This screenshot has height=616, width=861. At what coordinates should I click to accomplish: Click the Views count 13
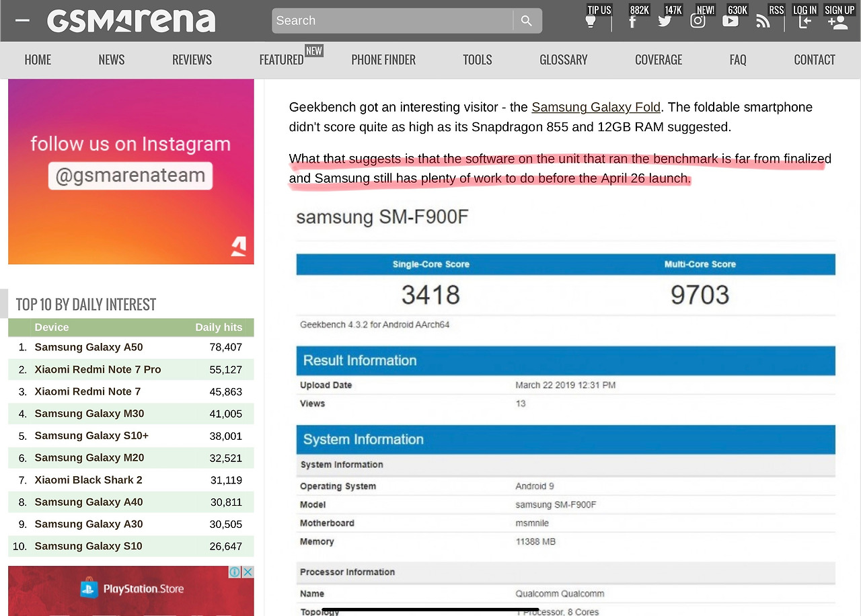[x=521, y=403]
